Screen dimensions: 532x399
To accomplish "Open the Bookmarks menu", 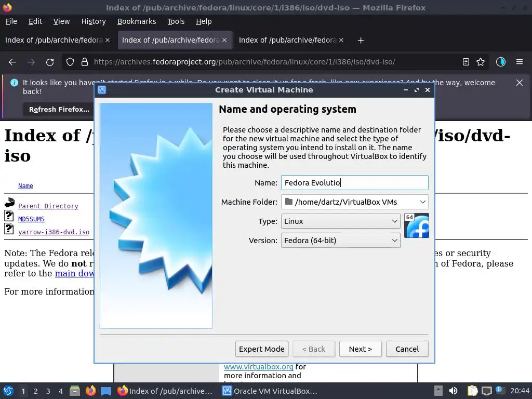I will tap(137, 21).
